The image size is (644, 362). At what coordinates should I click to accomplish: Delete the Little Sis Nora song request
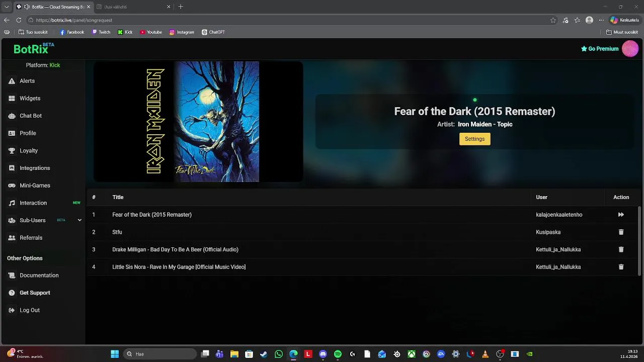tap(621, 267)
